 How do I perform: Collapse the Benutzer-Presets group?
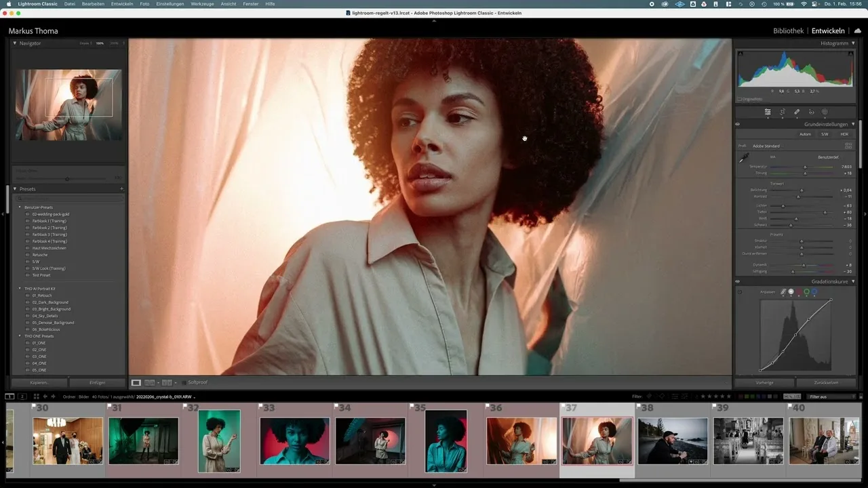click(20, 207)
